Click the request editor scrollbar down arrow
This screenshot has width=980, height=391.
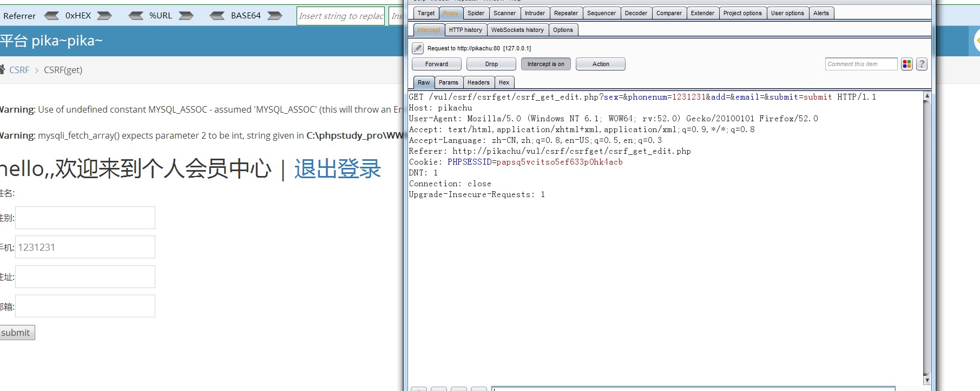pos(927,380)
